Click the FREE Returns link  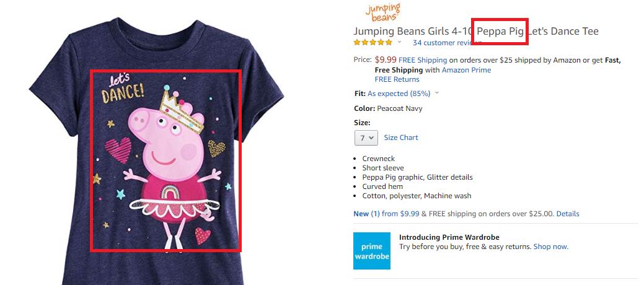[397, 79]
